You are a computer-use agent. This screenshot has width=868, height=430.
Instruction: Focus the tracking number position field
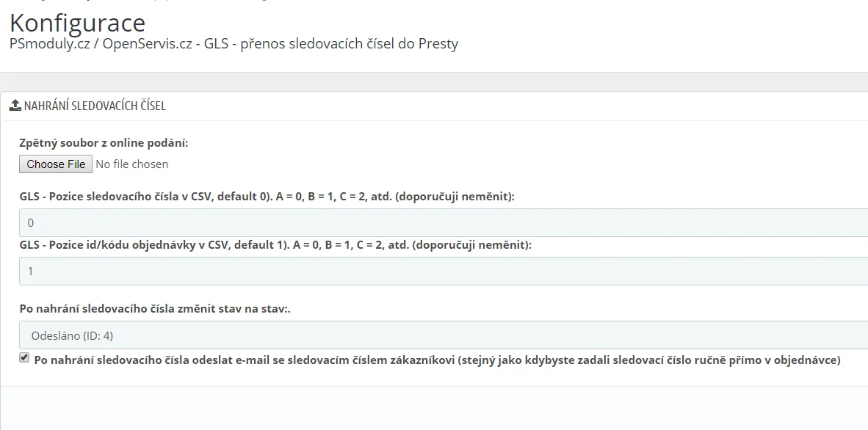point(441,222)
